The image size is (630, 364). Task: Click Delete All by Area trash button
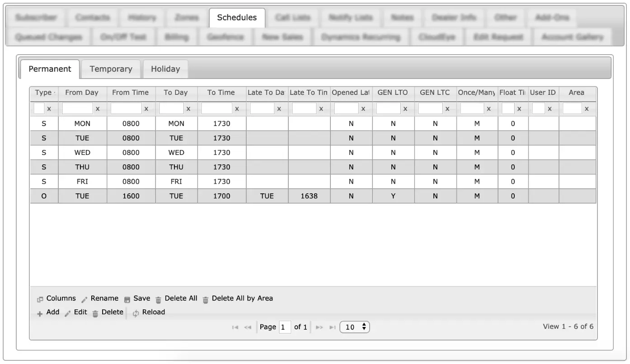237,299
